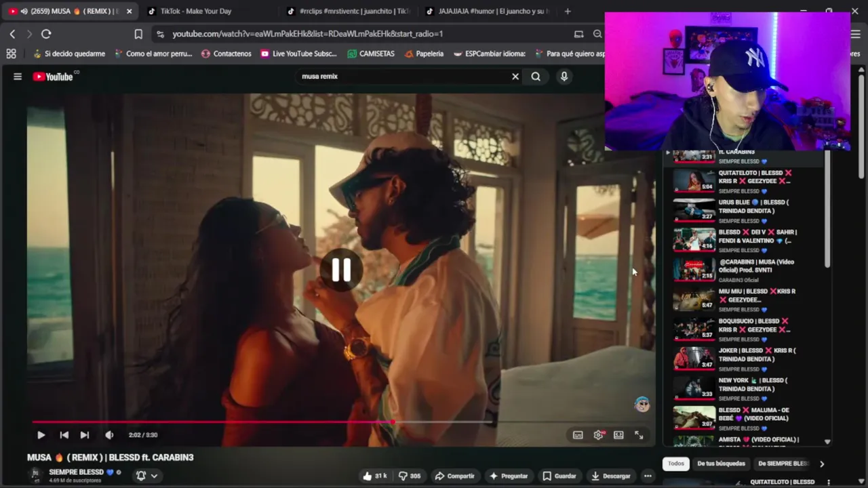Select the 'De SIEMPRE BLES...' chip

[783, 464]
